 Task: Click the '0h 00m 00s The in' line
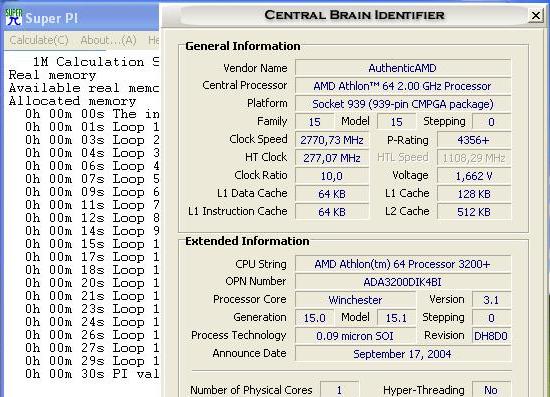click(x=92, y=114)
